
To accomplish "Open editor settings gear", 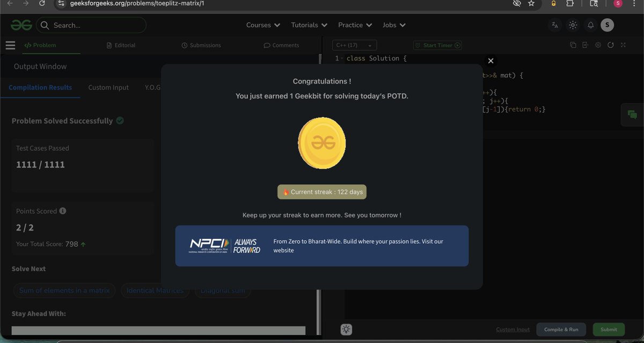I will click(598, 45).
